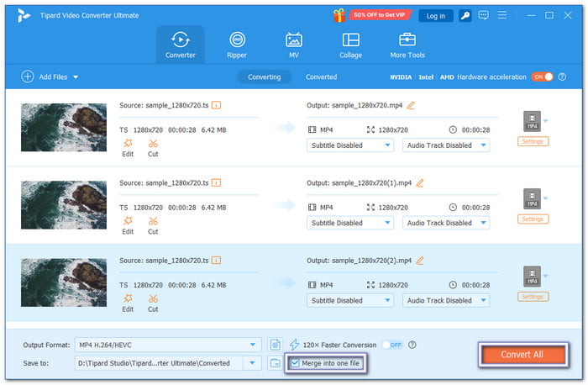Screen dimensions: 588x385
Task: Open the output folder icon
Action: 276,363
